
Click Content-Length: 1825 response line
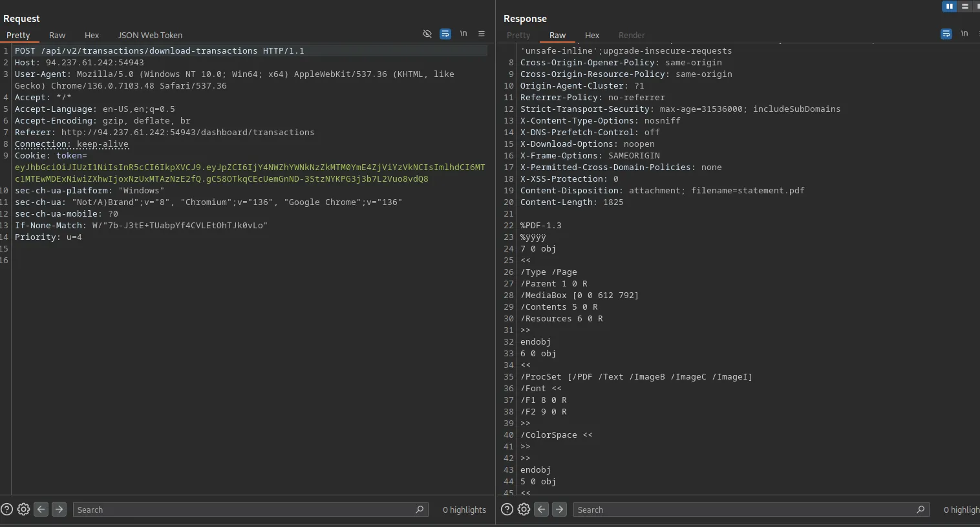point(572,202)
